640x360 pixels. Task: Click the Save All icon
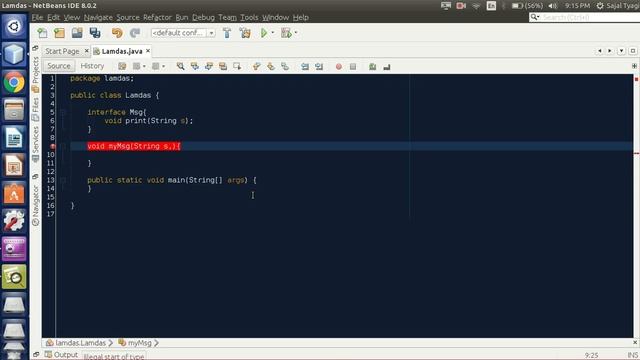pyautogui.click(x=95, y=33)
